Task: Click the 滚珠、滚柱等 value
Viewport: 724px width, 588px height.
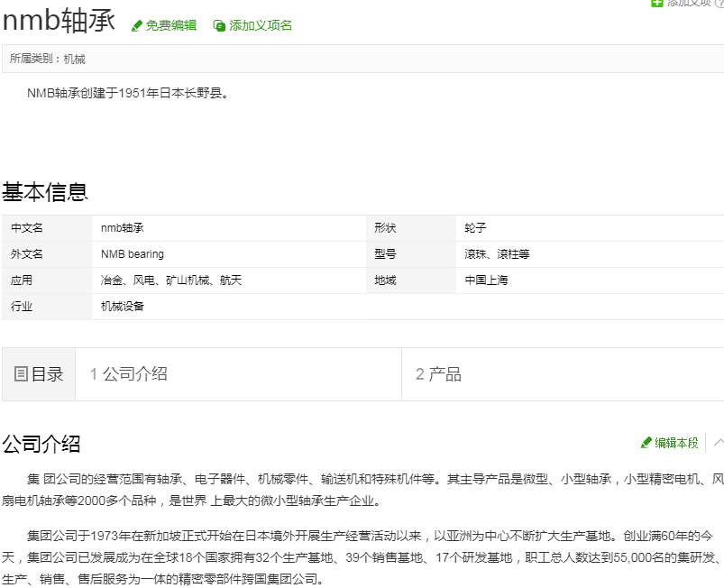Action: pyautogui.click(x=498, y=254)
